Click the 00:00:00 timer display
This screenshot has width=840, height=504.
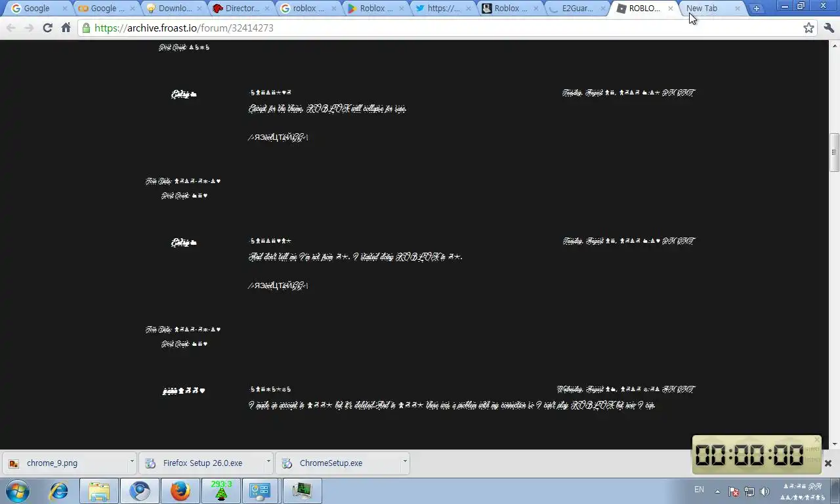pyautogui.click(x=749, y=455)
